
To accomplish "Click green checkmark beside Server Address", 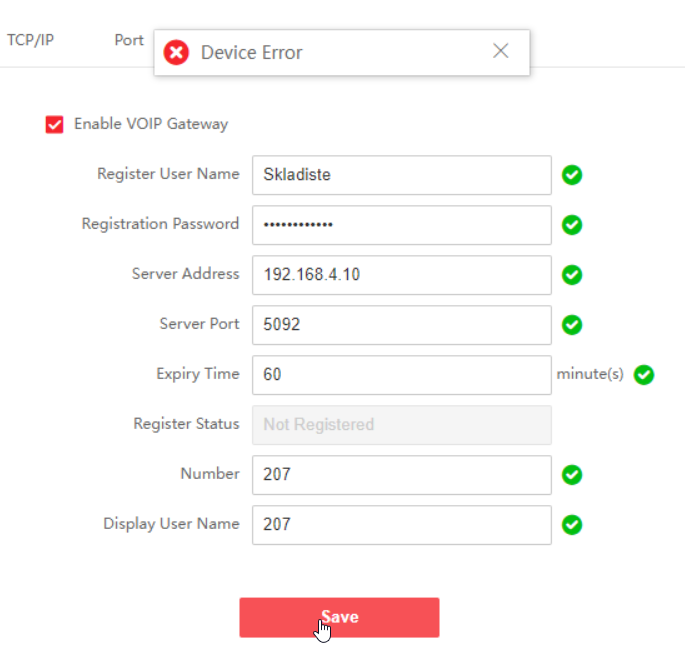I will [572, 275].
